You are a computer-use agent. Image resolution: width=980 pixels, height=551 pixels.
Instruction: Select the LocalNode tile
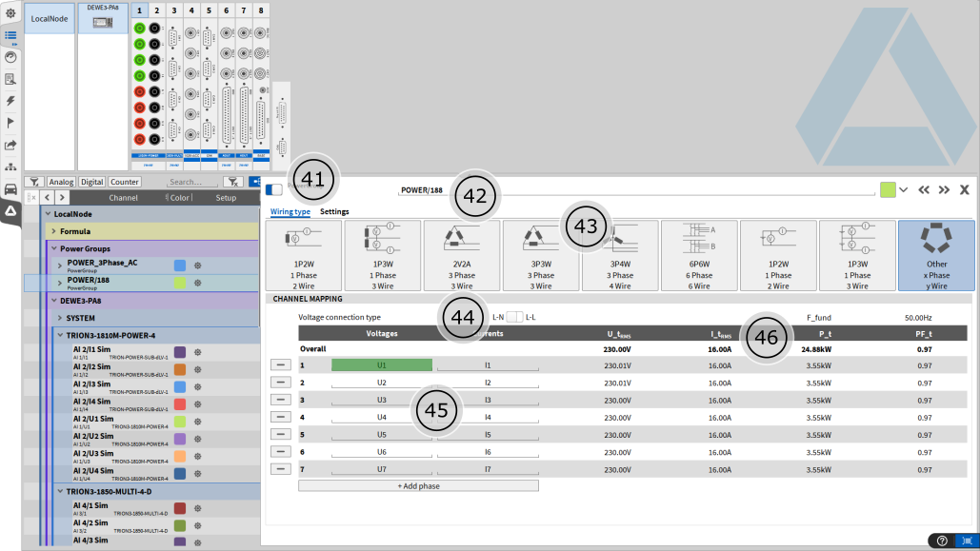50,19
